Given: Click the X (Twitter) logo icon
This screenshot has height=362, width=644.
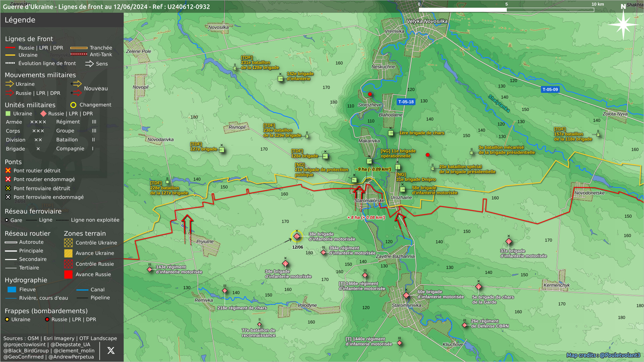Looking at the screenshot, I should click(x=111, y=351).
